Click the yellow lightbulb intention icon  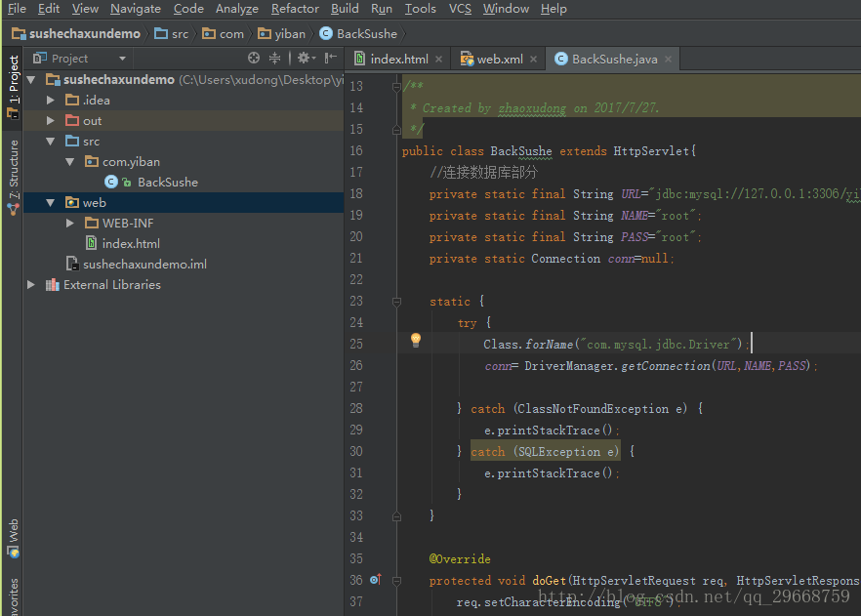click(416, 341)
